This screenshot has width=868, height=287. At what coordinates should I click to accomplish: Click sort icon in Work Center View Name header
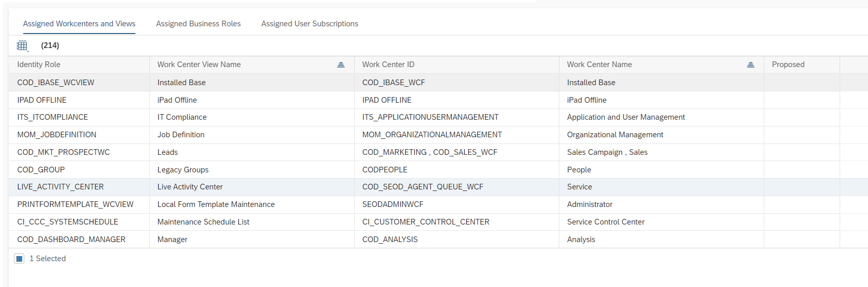[341, 65]
